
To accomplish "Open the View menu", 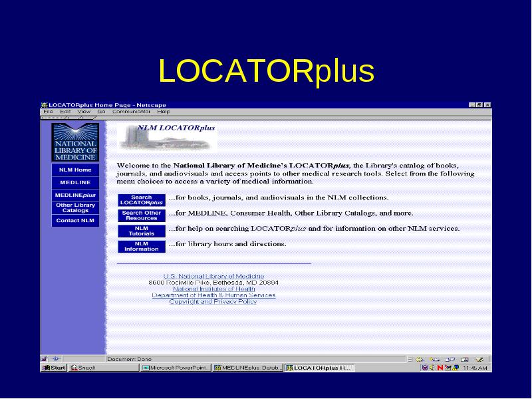I will (84, 112).
